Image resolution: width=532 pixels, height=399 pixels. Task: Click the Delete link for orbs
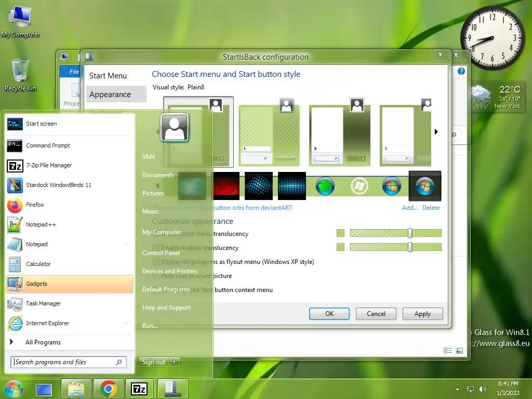431,208
